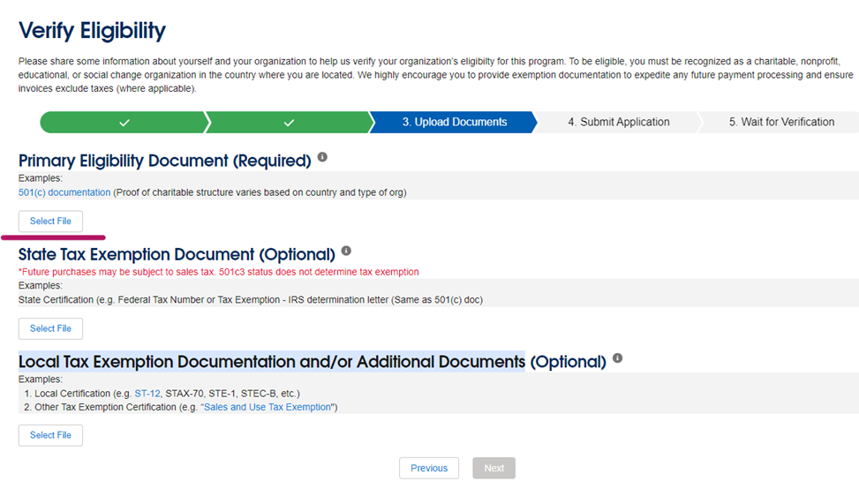Jump to the Submit Application step
The image size is (859, 504).
pos(618,122)
